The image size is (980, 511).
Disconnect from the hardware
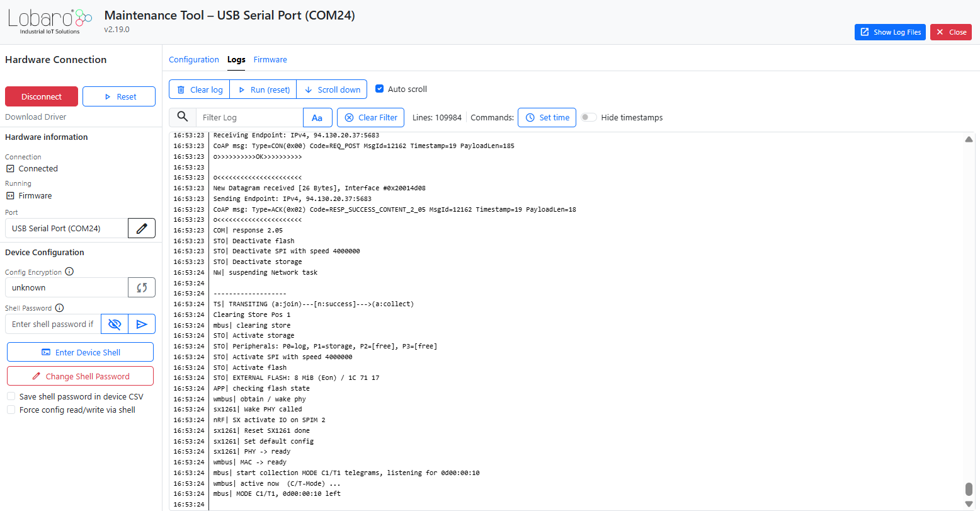tap(42, 96)
